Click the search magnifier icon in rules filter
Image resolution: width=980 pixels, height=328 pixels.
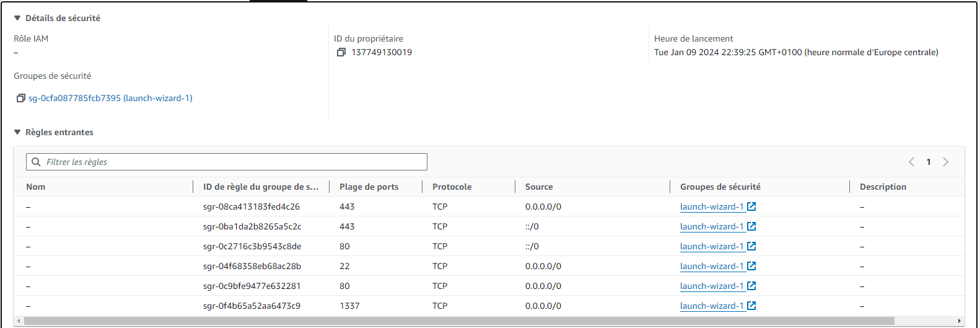37,162
